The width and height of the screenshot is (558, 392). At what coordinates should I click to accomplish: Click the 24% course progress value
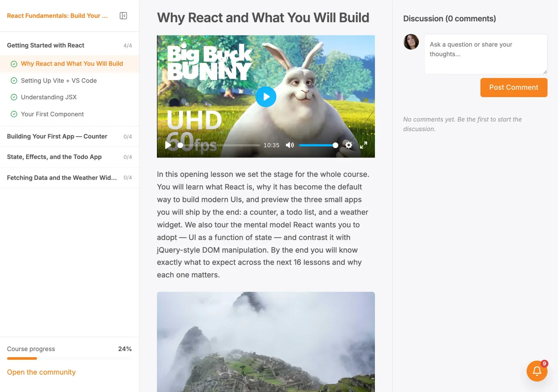[x=125, y=349]
